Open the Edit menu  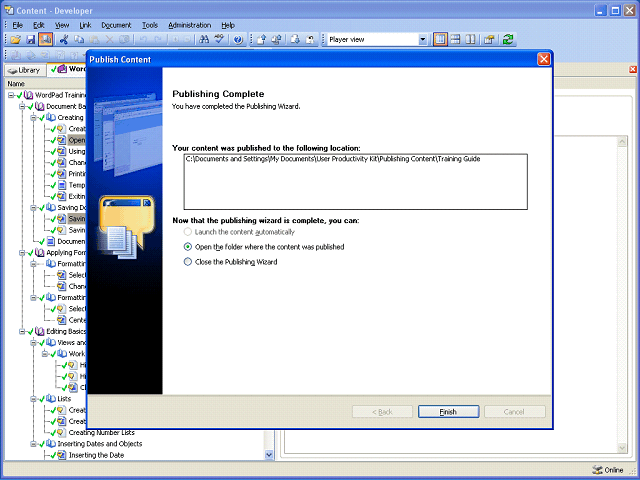point(39,25)
